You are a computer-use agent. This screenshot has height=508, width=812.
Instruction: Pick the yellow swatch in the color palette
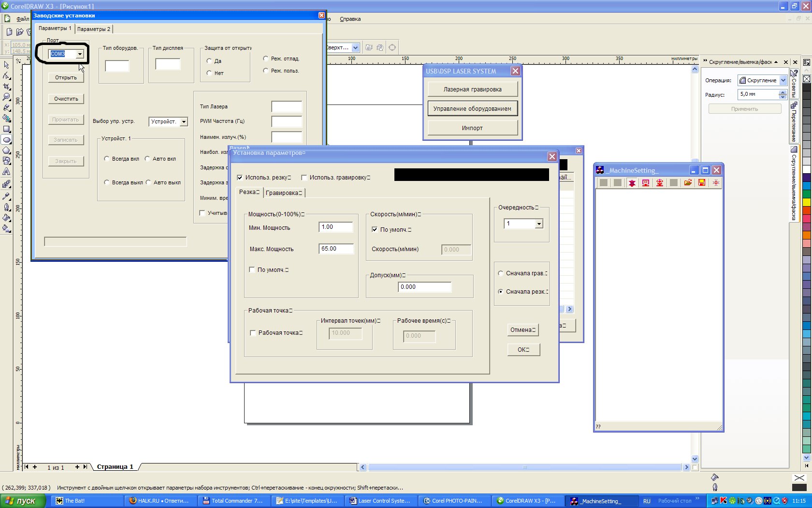point(807,202)
